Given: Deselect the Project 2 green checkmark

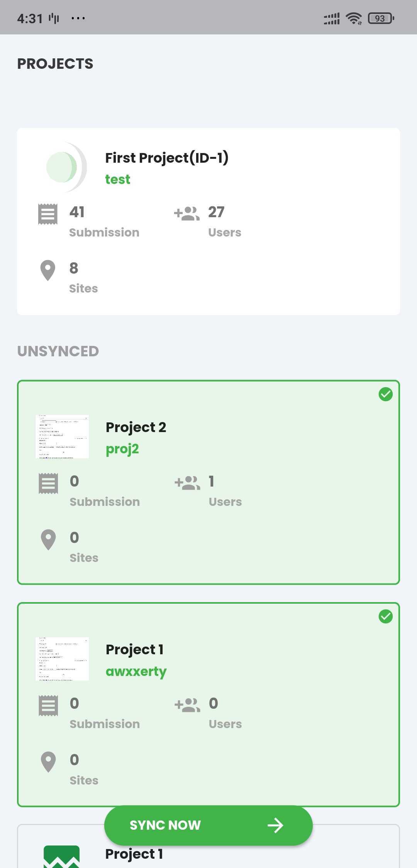Looking at the screenshot, I should [x=385, y=394].
